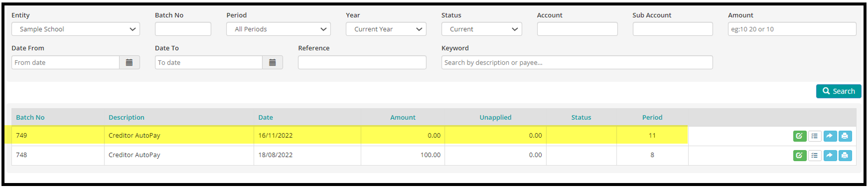Focus the Keyword search field
The width and height of the screenshot is (868, 188).
(x=577, y=63)
